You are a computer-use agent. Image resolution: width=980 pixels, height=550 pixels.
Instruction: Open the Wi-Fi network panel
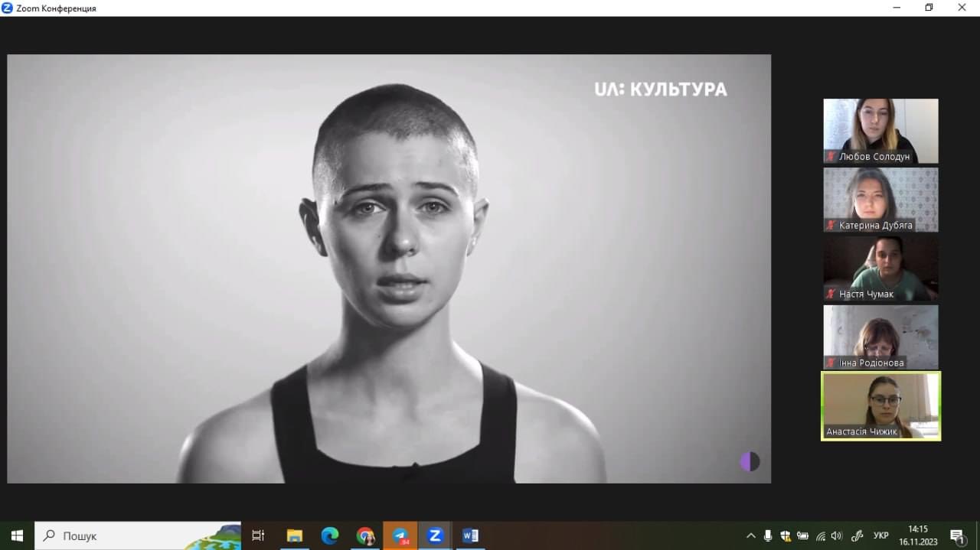(x=820, y=535)
